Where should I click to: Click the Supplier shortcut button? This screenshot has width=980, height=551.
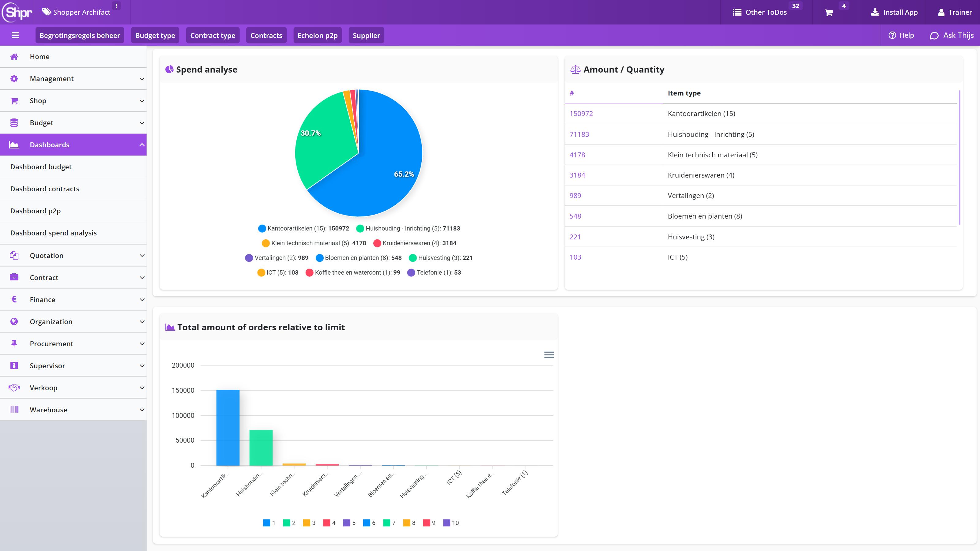[366, 36]
